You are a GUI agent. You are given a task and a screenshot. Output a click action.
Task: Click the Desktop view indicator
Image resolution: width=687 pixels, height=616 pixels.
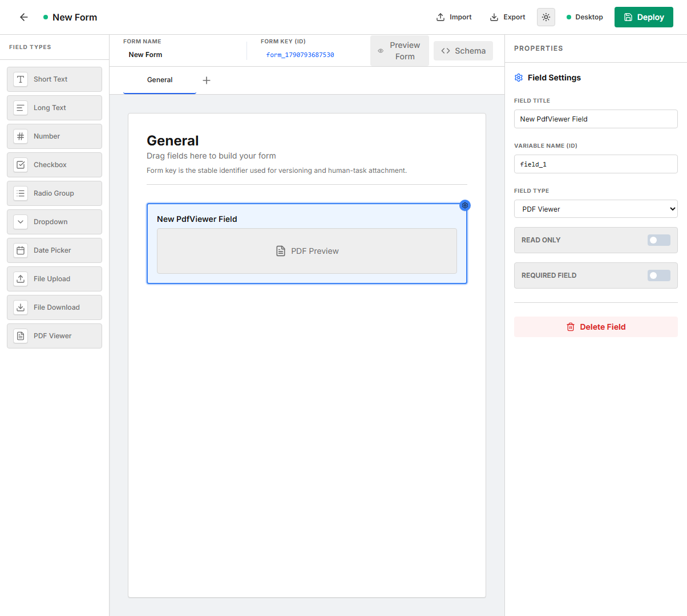[585, 17]
